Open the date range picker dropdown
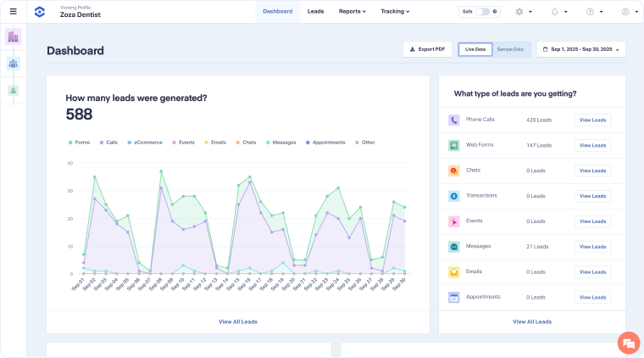Viewport: 644px width, 358px height. pyautogui.click(x=581, y=49)
